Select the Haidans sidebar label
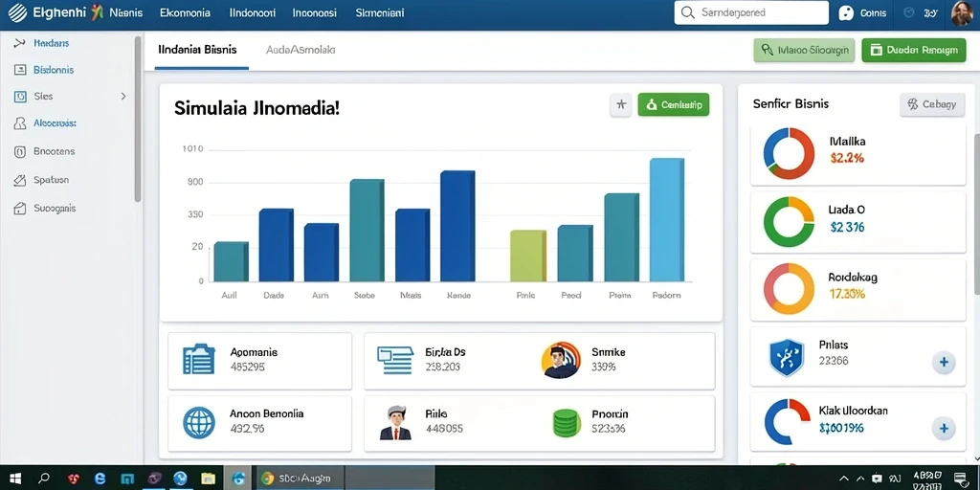This screenshot has width=980, height=490. tap(52, 43)
